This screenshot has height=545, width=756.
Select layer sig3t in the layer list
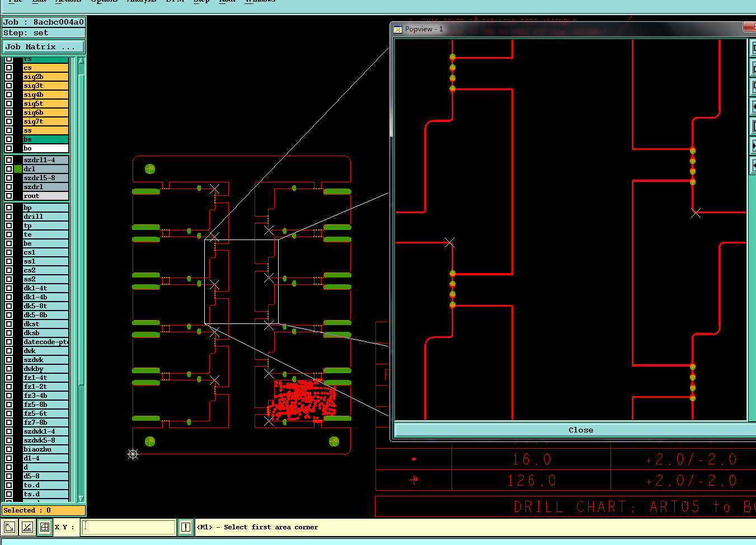tap(45, 86)
